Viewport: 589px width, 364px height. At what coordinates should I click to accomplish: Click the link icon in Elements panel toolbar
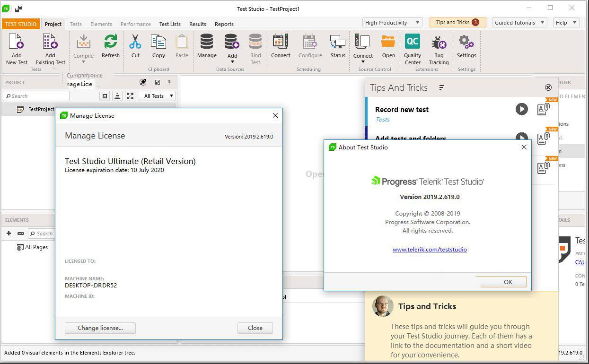(x=21, y=234)
